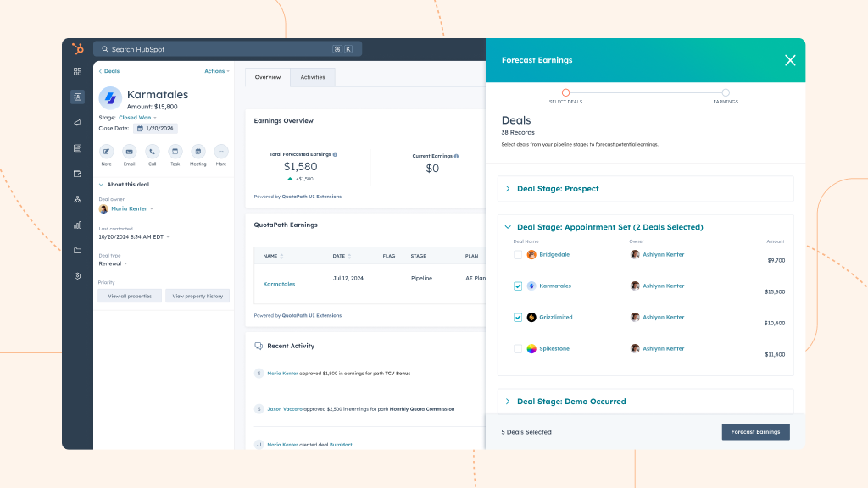Uncheck the Karmatales deal checkbox
The height and width of the screenshot is (488, 868).
tap(518, 286)
